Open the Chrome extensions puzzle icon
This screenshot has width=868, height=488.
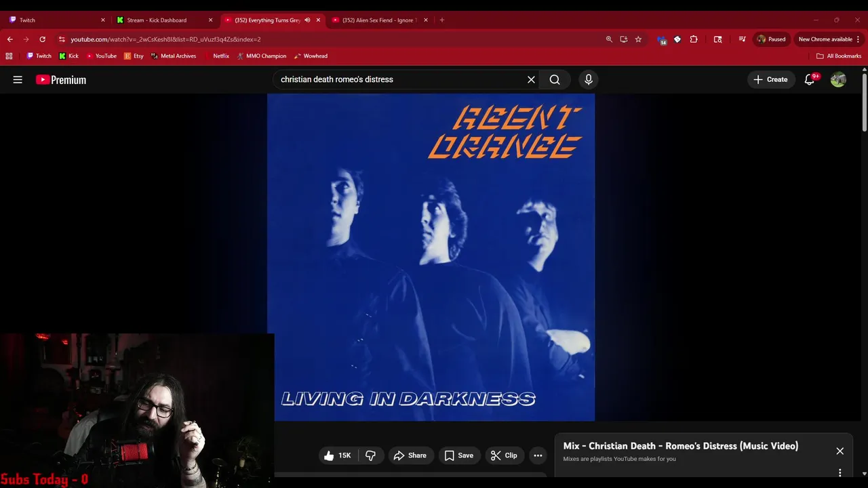[693, 39]
